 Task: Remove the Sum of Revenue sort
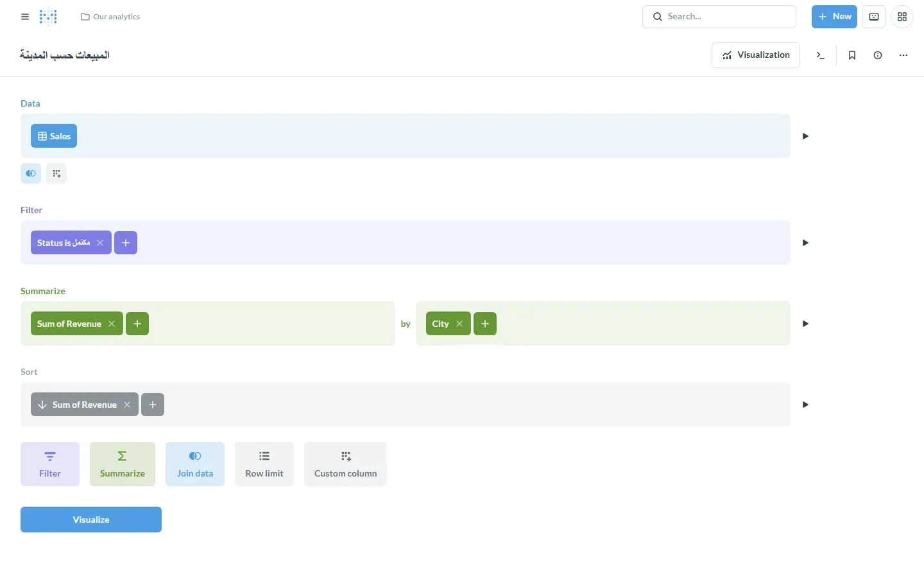click(127, 405)
